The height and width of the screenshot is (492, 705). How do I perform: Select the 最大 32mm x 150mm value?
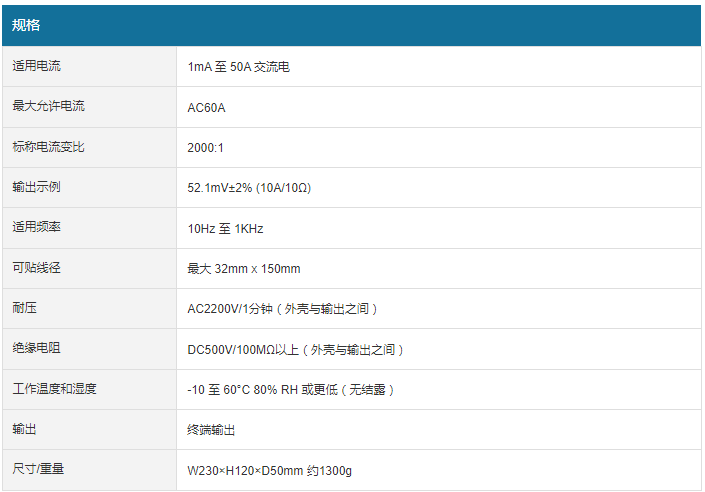[244, 268]
